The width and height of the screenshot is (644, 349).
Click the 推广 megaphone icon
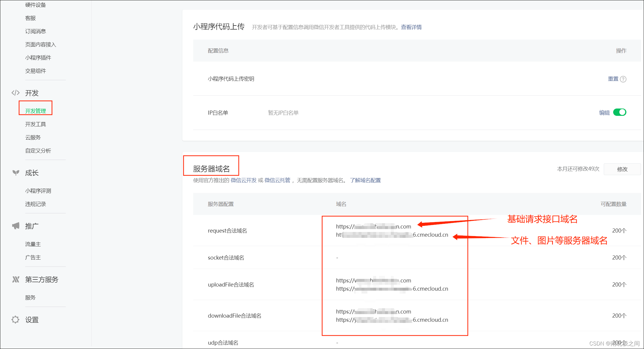click(16, 226)
